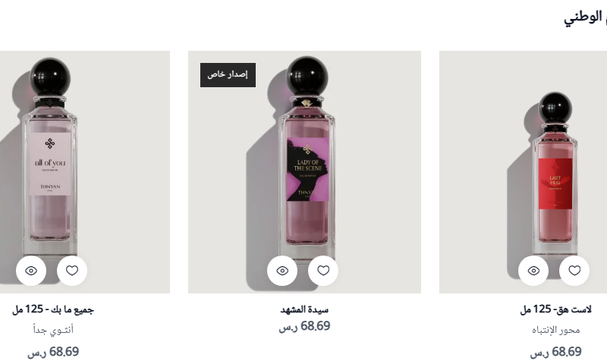607x364 pixels.
Task: Click the 68.69 price under جميع ما بك
Action: pos(53,352)
